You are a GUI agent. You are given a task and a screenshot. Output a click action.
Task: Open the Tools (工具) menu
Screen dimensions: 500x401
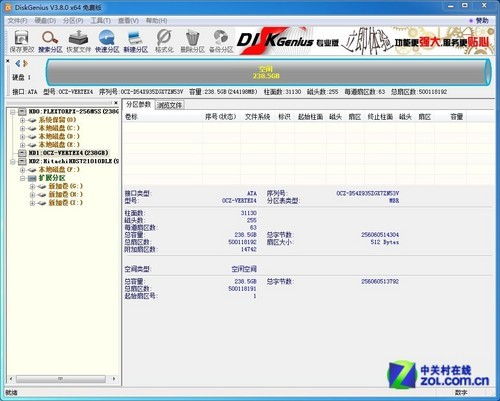pyautogui.click(x=100, y=21)
